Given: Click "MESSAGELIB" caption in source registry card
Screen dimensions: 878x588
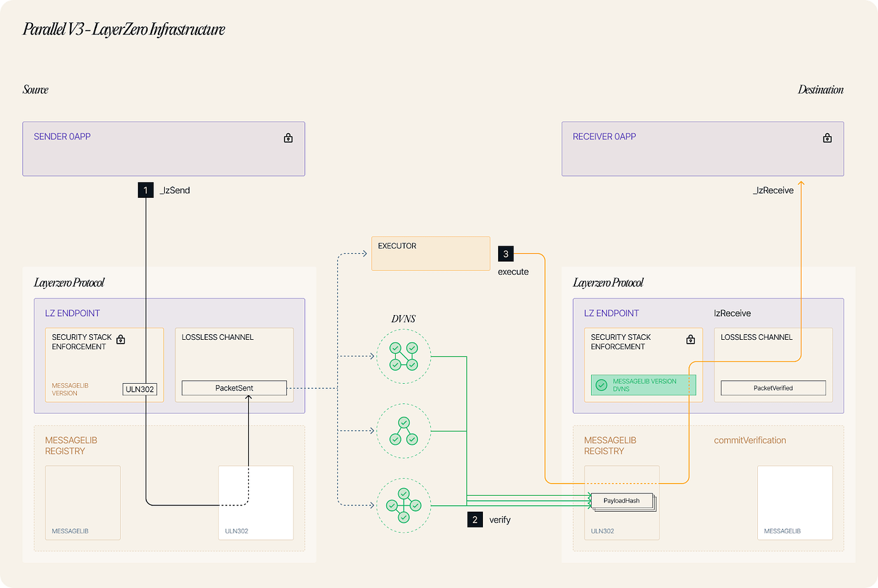Looking at the screenshot, I should [70, 531].
